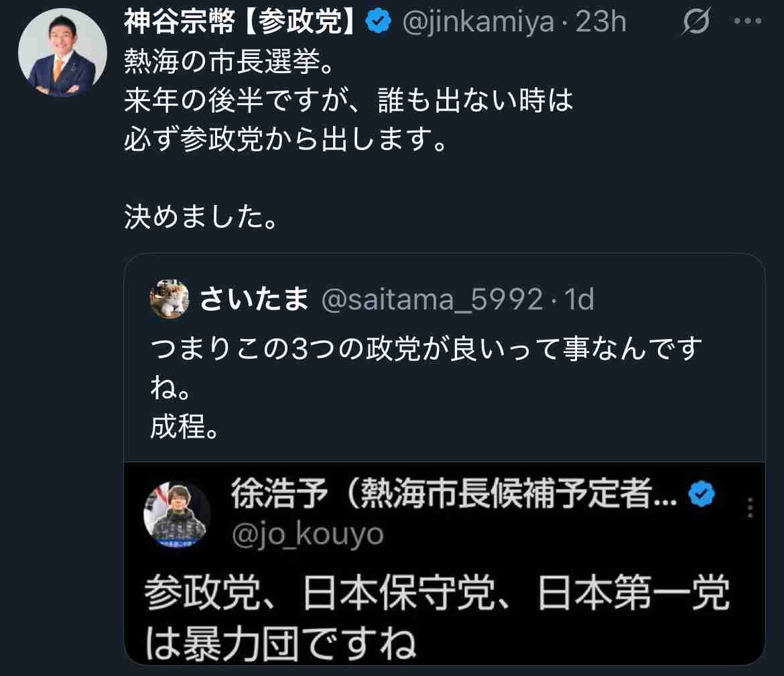Screen dimensions: 784x676
Task: Open the horizontal three-dot More menu
Action: pos(748,22)
